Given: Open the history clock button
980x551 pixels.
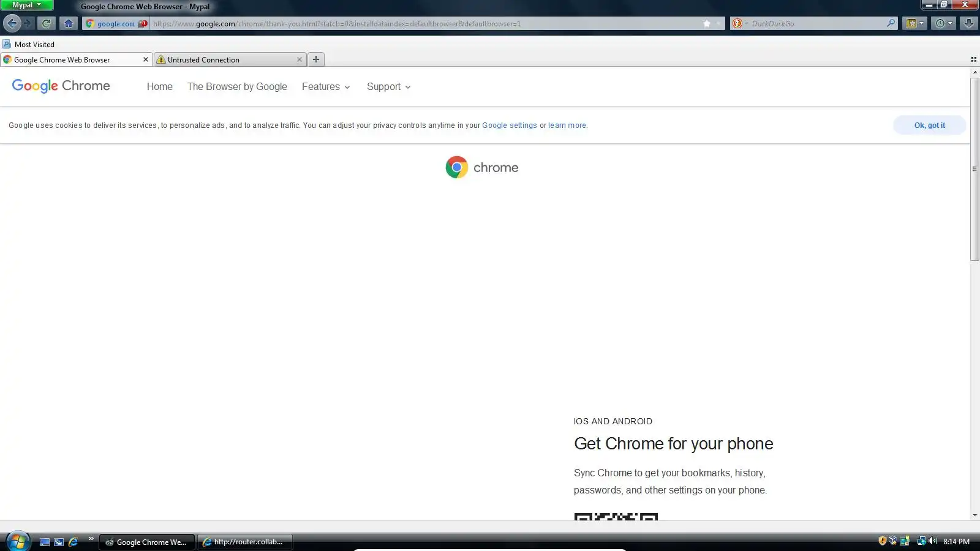Looking at the screenshot, I should point(943,23).
